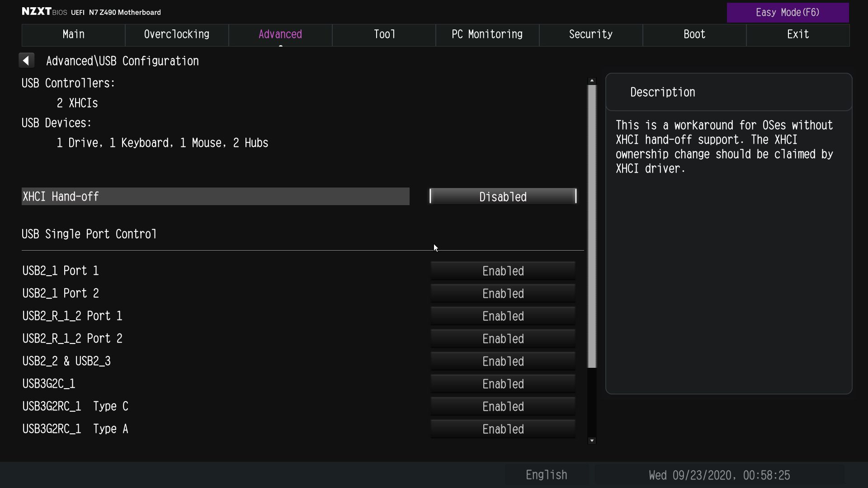The height and width of the screenshot is (488, 868).
Task: Switch to the Overclocking tab
Action: click(176, 35)
